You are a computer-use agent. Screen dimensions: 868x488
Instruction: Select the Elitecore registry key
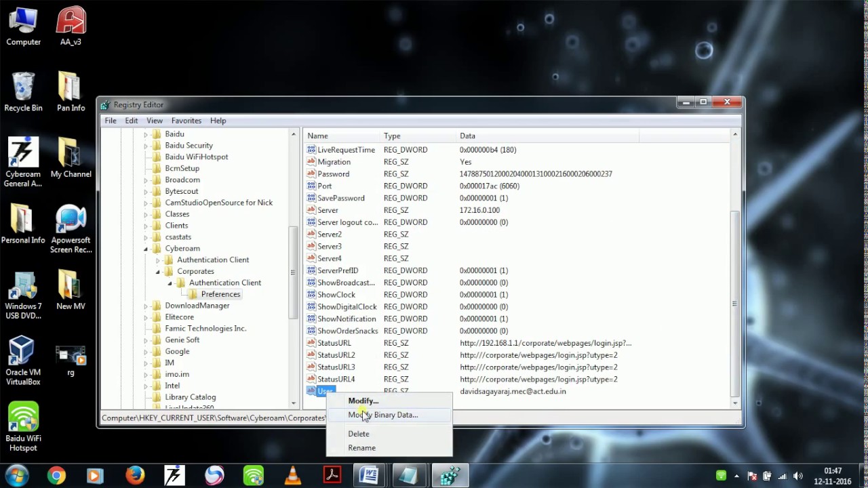click(x=179, y=317)
